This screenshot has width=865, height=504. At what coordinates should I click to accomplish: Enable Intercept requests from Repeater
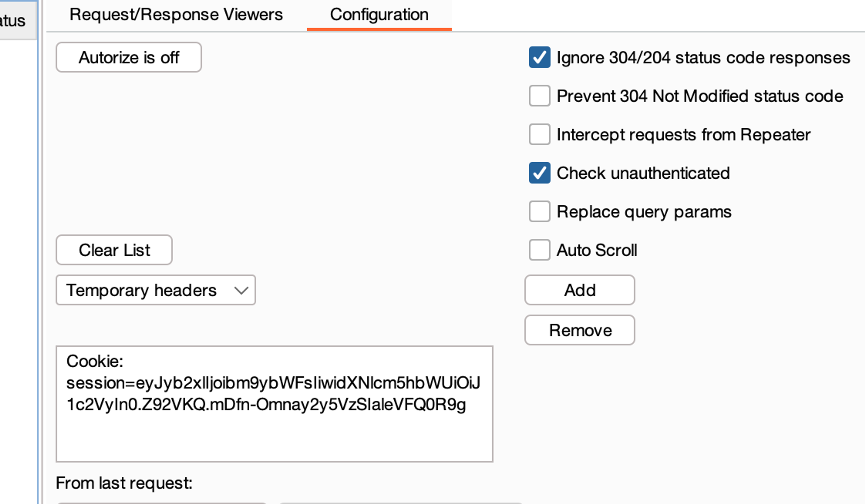[539, 134]
